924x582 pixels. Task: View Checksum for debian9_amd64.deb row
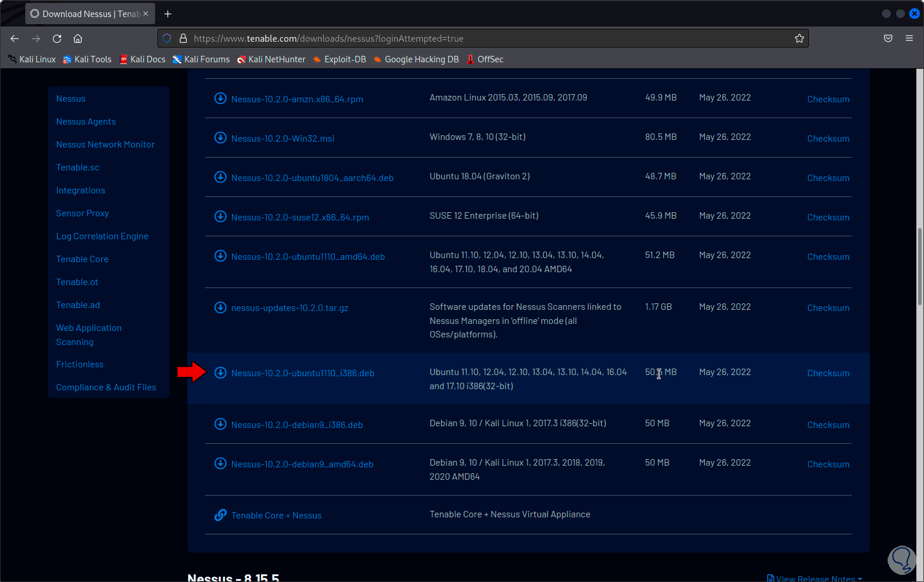(x=828, y=464)
